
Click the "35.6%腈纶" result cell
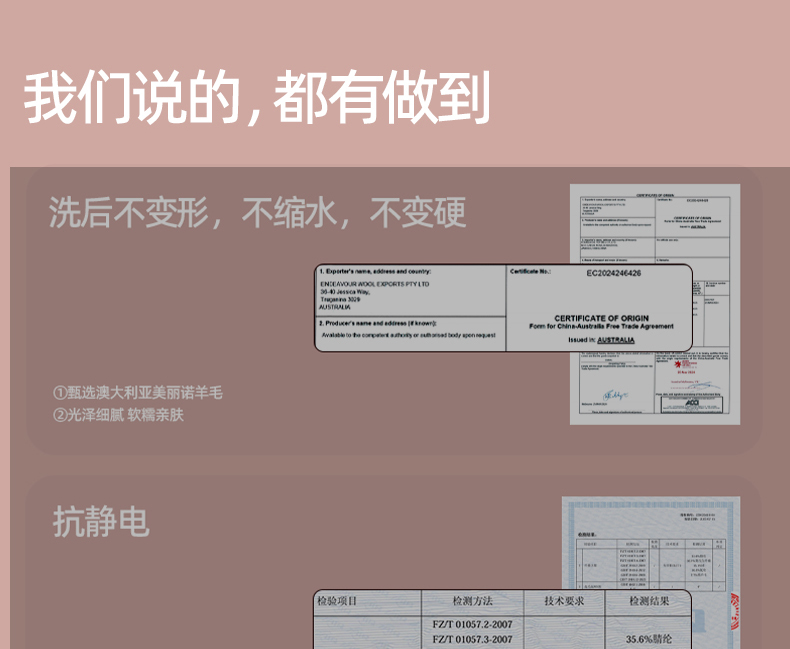[649, 639]
